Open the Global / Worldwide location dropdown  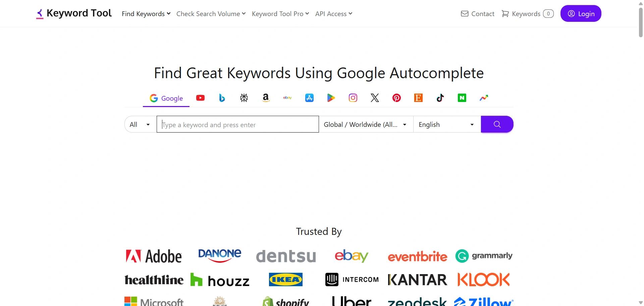click(x=366, y=124)
